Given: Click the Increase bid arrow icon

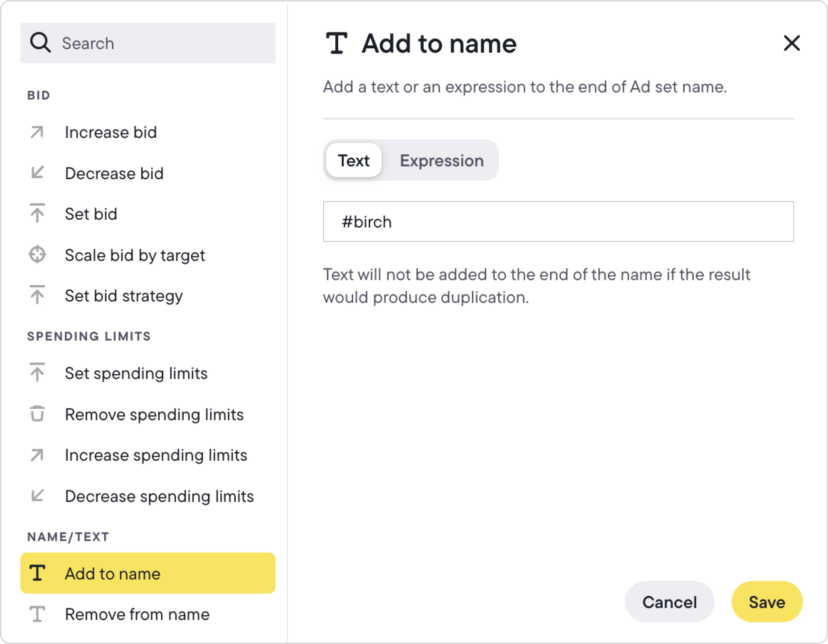Looking at the screenshot, I should 37,132.
